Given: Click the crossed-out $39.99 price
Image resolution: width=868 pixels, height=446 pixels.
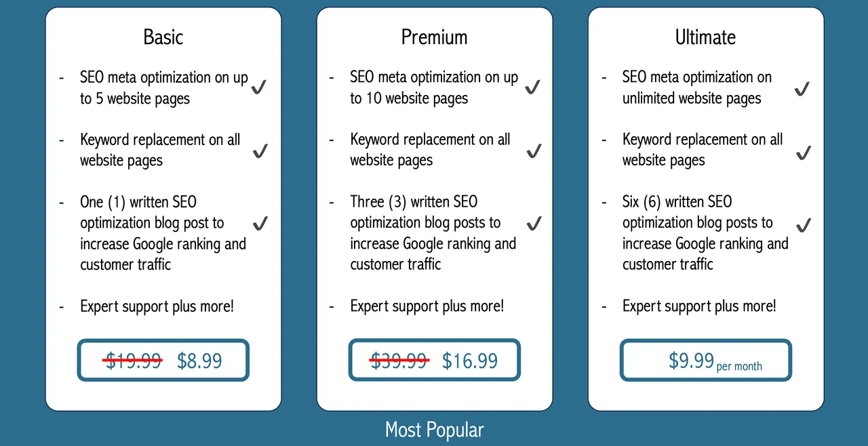Looking at the screenshot, I should pyautogui.click(x=399, y=361).
